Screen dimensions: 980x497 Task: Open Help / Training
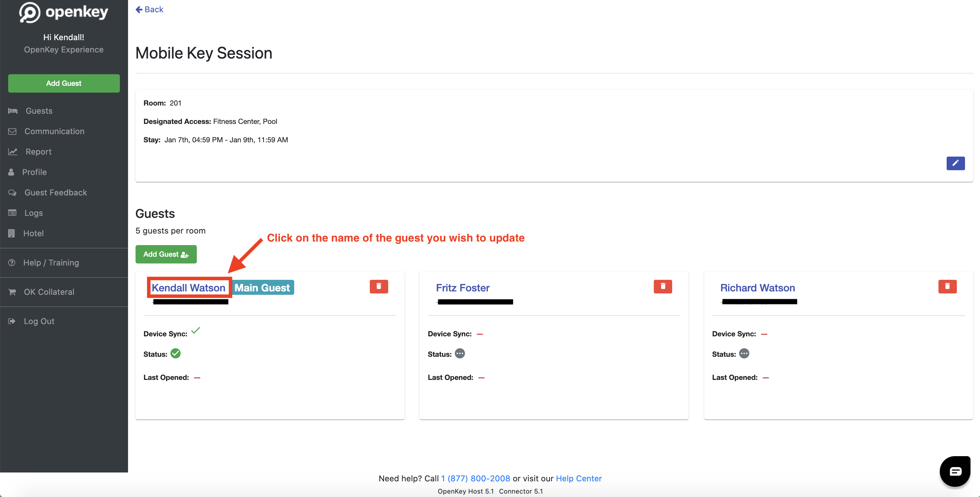pyautogui.click(x=51, y=262)
